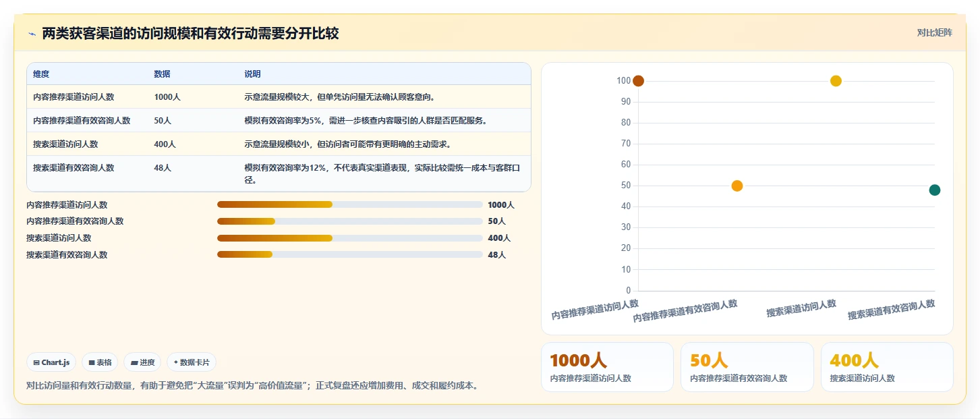The height and width of the screenshot is (419, 980).
Task: Click the y-axis label 100
Action: pyautogui.click(x=623, y=81)
